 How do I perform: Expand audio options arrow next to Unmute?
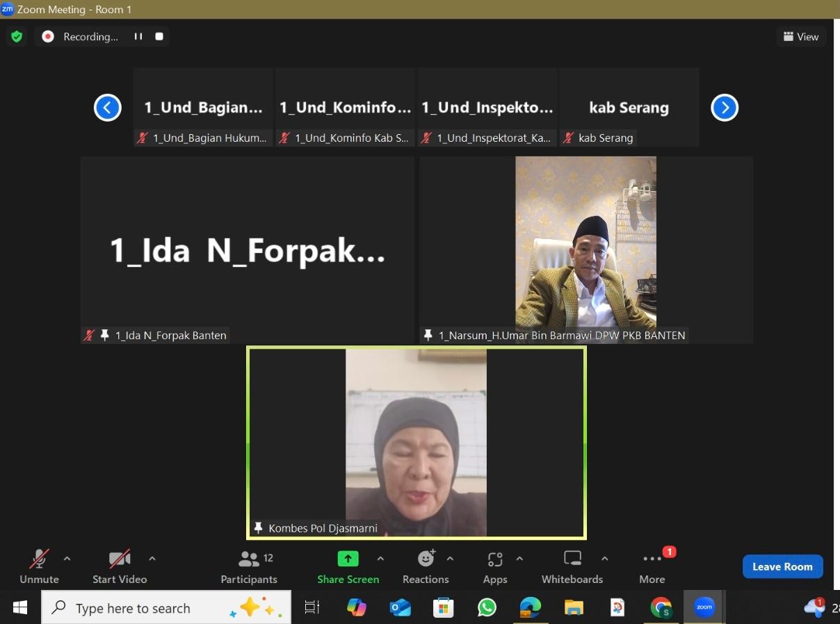tap(67, 558)
